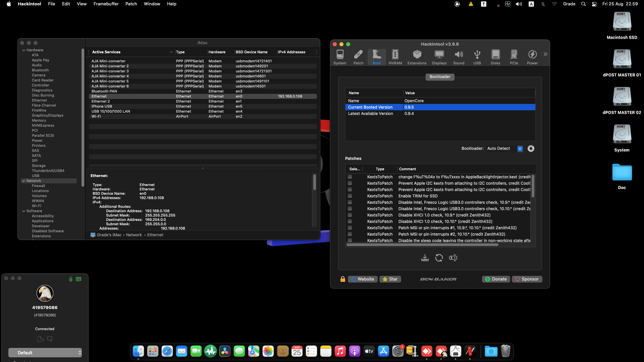The width and height of the screenshot is (644, 362).
Task: Open the Patch tab in Hackintool toolbar
Action: [x=358, y=57]
